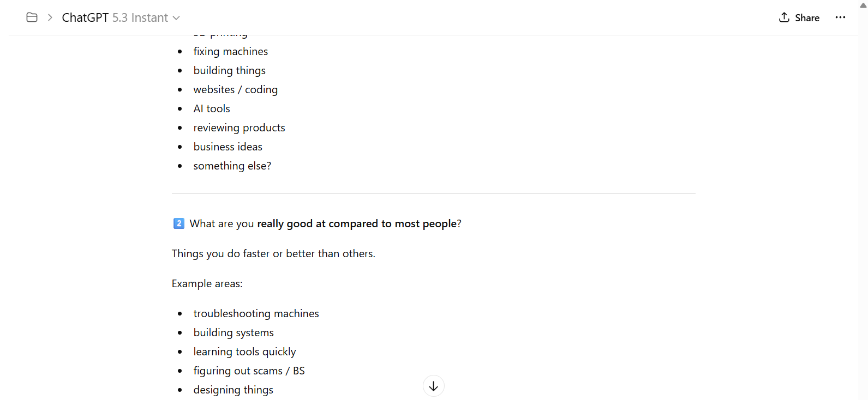
Task: Select the "websites / coding" list item
Action: 235,89
